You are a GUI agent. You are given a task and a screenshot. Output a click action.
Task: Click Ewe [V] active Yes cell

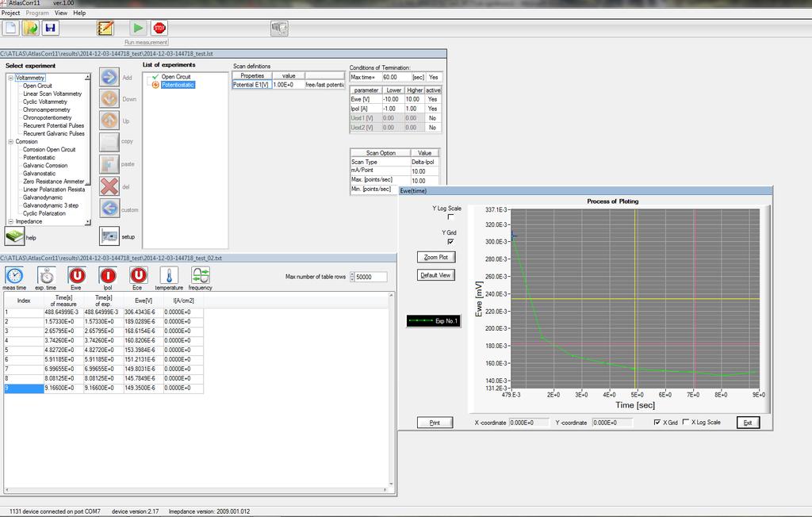433,99
